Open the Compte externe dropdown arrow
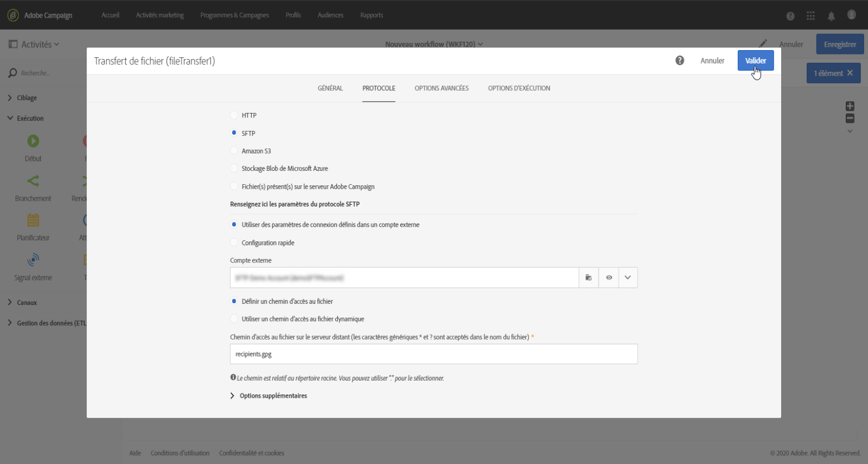This screenshot has height=464, width=868. tap(628, 278)
